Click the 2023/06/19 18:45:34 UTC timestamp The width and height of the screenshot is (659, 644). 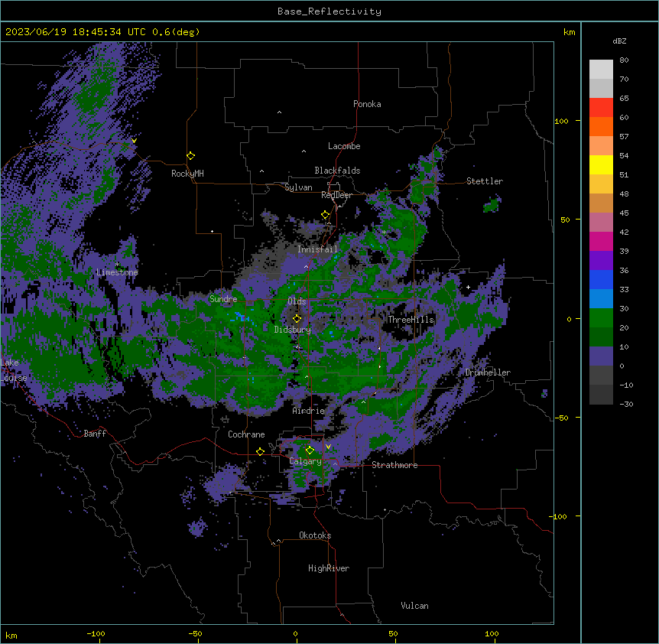76,32
